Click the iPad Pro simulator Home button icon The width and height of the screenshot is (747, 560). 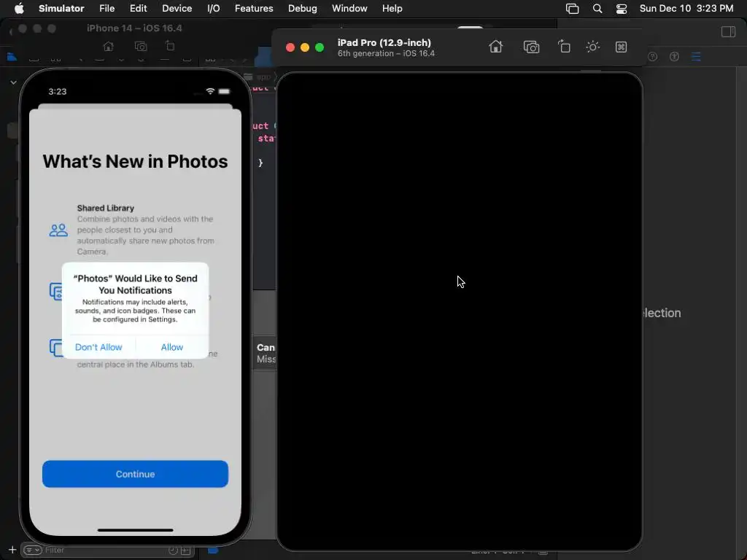pyautogui.click(x=495, y=47)
